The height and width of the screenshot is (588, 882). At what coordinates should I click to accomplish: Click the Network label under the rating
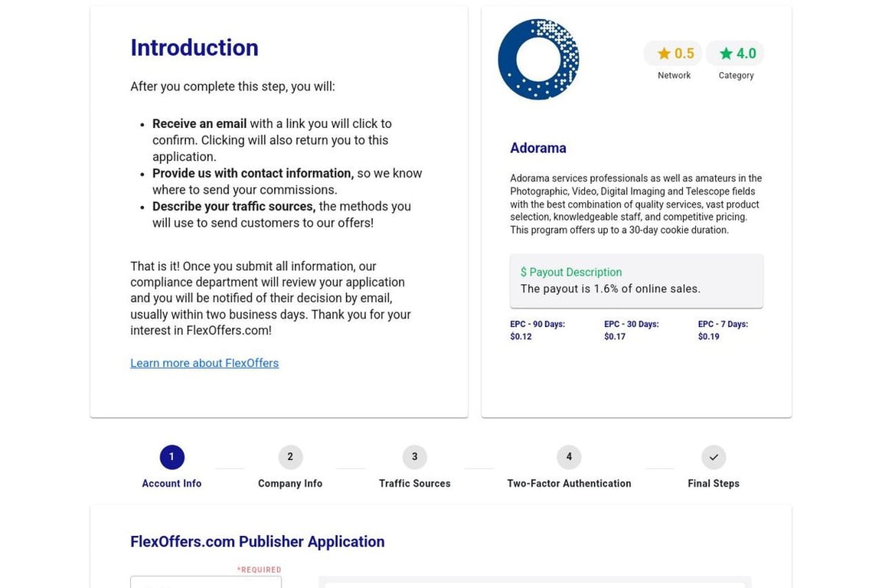(x=674, y=75)
